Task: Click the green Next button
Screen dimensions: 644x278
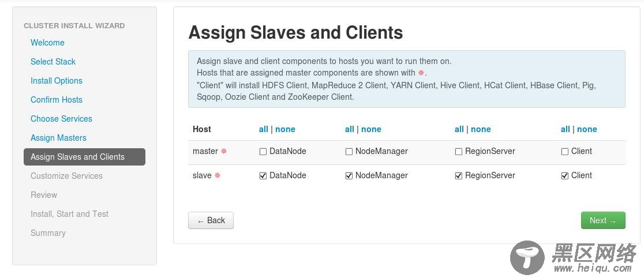Action: pyautogui.click(x=602, y=220)
